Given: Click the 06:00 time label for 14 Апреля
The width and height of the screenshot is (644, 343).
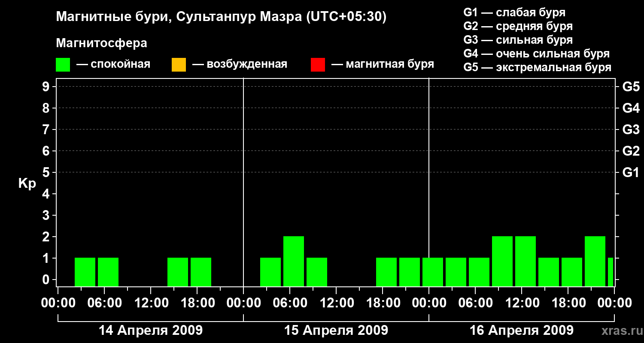Looking at the screenshot, I should [104, 303].
